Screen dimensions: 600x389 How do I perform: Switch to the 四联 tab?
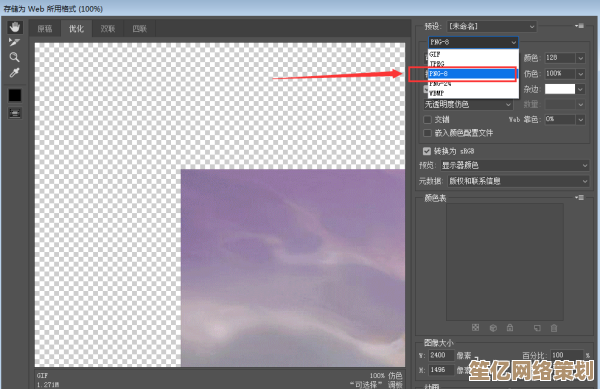pyautogui.click(x=139, y=29)
